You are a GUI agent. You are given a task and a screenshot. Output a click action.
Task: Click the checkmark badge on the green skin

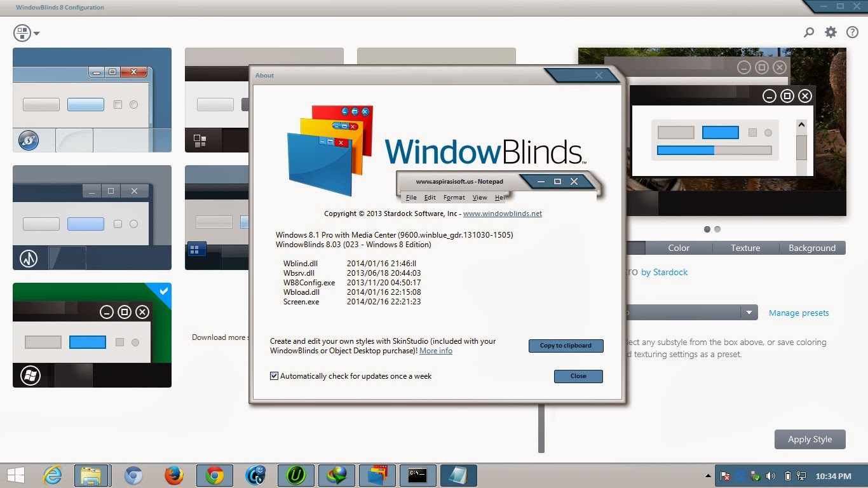pos(163,292)
